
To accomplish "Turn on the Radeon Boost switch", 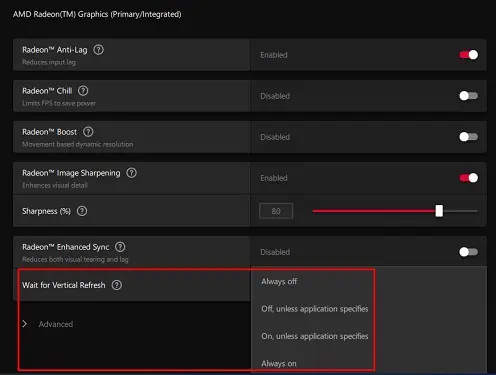I will pos(469,137).
